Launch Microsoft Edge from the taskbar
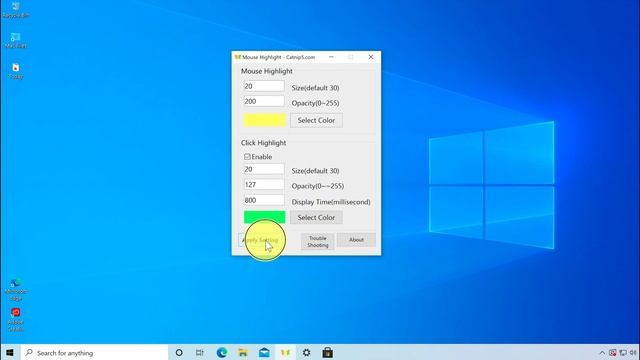The image size is (640, 360). [222, 353]
